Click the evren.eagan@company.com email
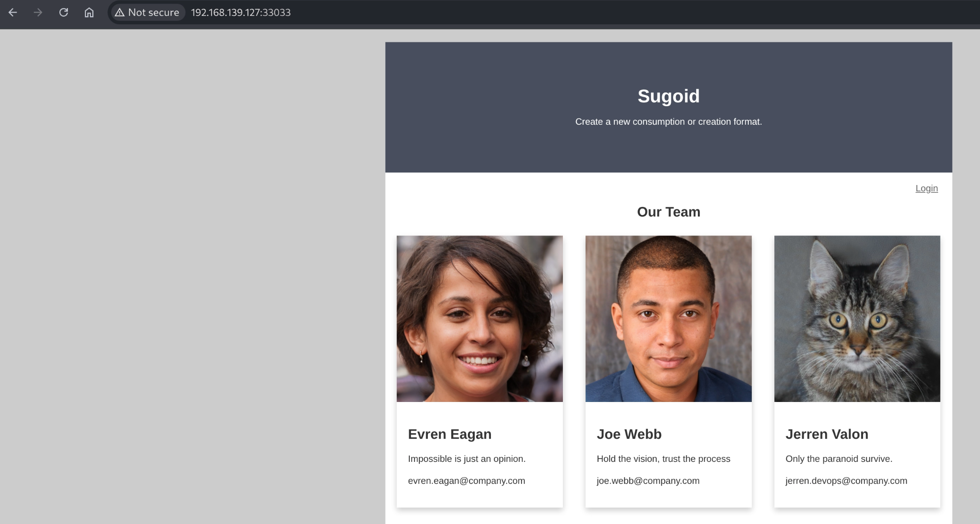This screenshot has width=980, height=524. [467, 481]
